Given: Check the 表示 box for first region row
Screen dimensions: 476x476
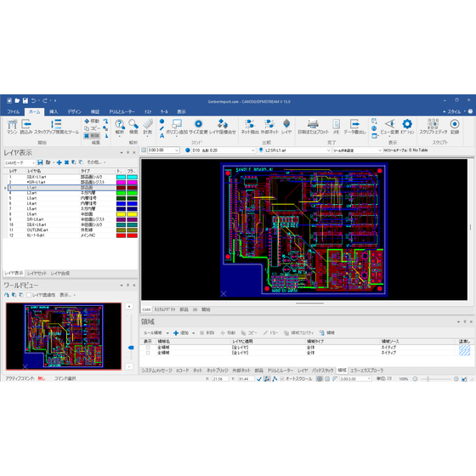Looking at the screenshot, I should (148, 348).
